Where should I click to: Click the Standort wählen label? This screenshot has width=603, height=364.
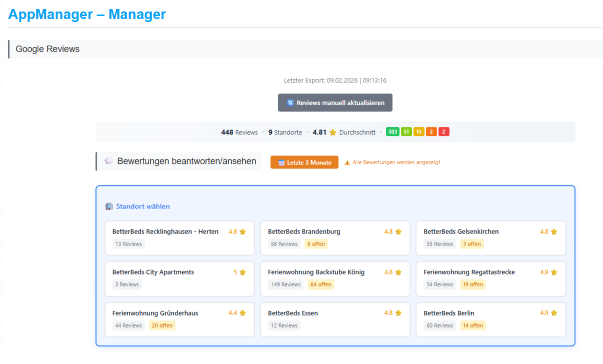[x=143, y=206]
